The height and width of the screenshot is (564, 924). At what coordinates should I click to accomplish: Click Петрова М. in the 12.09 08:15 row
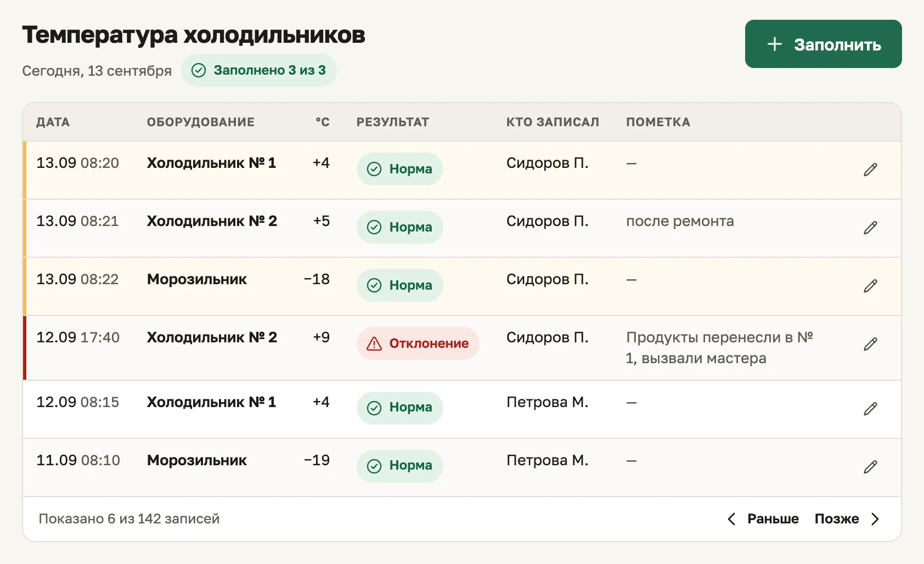click(x=547, y=402)
